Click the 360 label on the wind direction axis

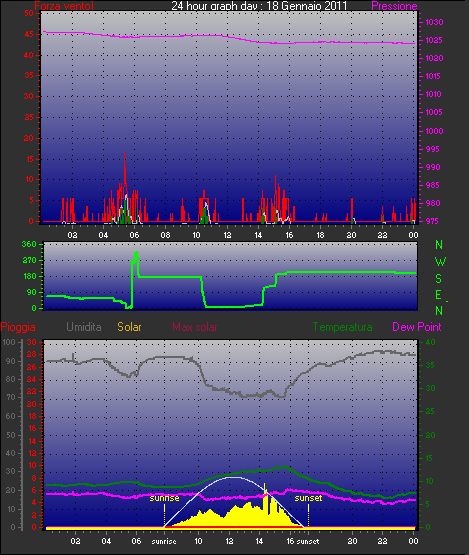29,244
